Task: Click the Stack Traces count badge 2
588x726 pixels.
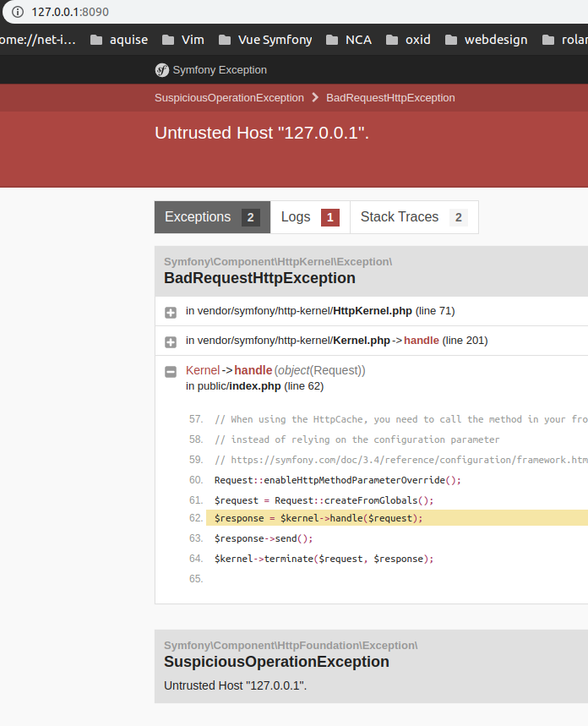Action: (459, 217)
